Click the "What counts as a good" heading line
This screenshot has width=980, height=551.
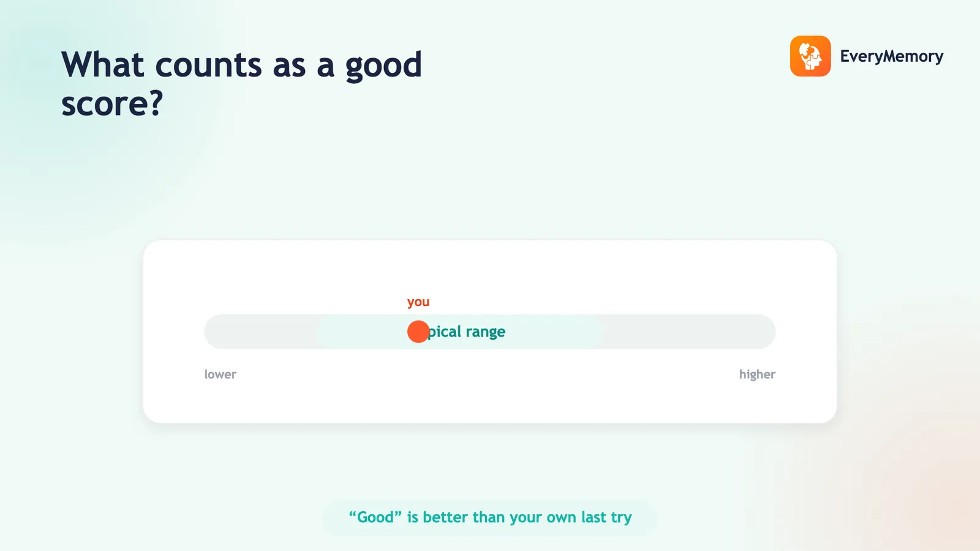point(242,65)
